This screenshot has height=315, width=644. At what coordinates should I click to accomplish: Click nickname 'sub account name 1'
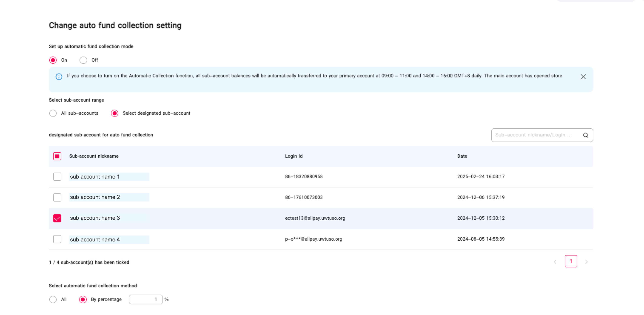95,177
